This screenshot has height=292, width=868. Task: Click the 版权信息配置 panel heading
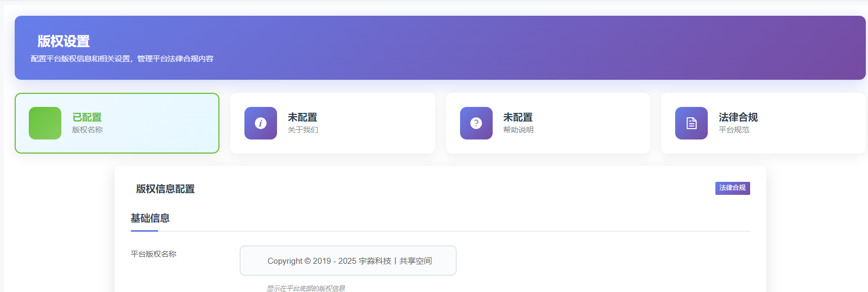point(165,189)
